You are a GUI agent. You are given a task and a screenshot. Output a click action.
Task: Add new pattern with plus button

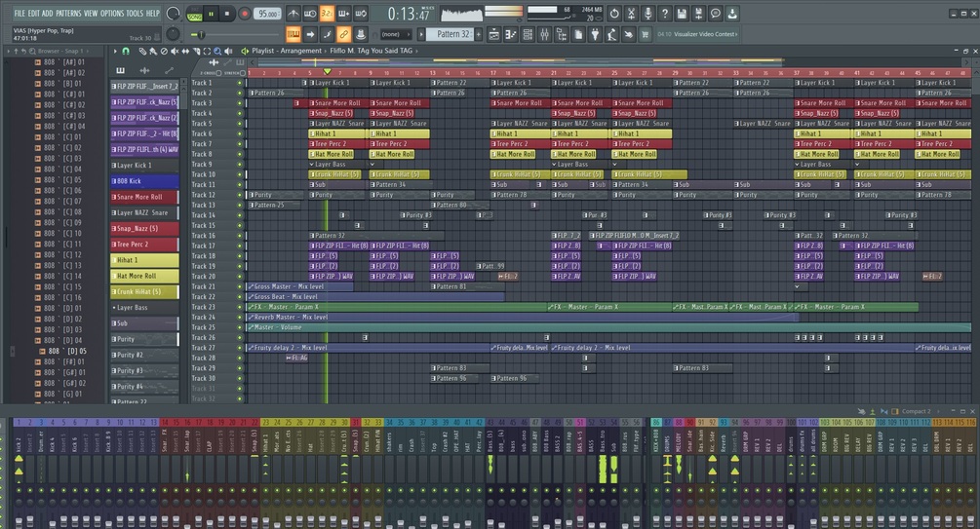479,34
